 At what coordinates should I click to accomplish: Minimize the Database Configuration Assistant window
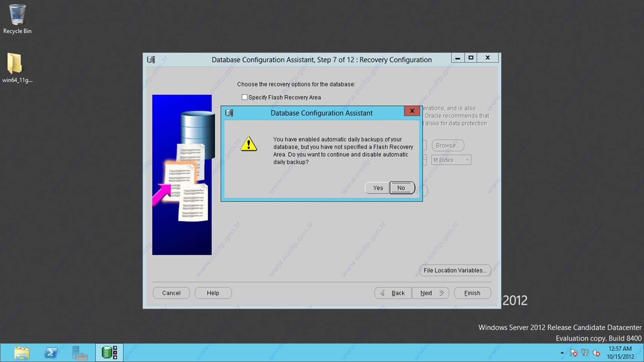tap(458, 58)
